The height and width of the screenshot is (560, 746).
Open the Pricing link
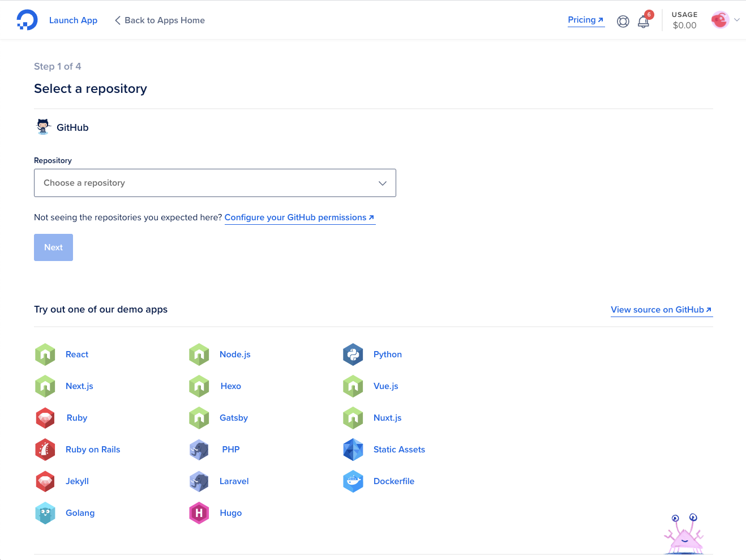pyautogui.click(x=586, y=20)
